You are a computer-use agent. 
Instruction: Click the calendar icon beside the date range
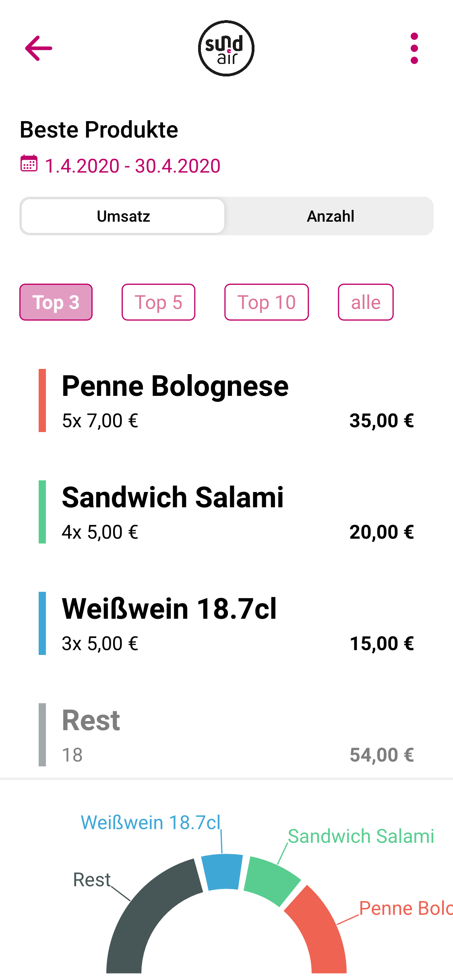click(x=29, y=164)
